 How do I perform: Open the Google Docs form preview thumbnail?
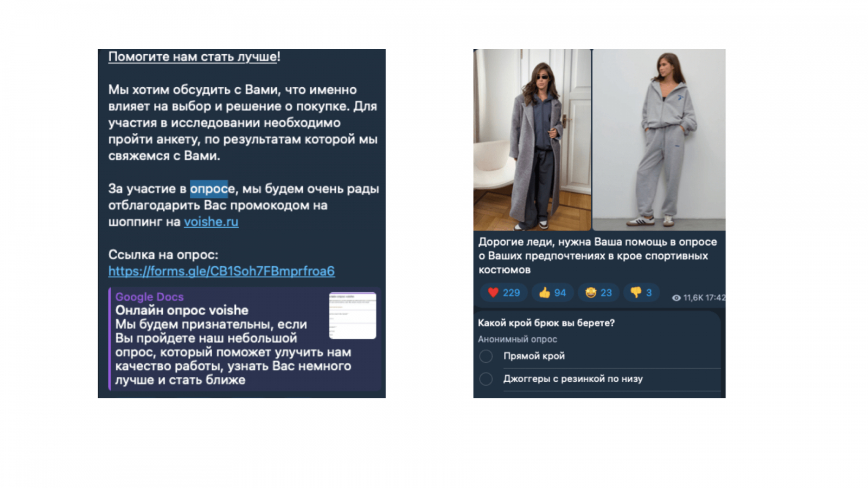click(353, 315)
